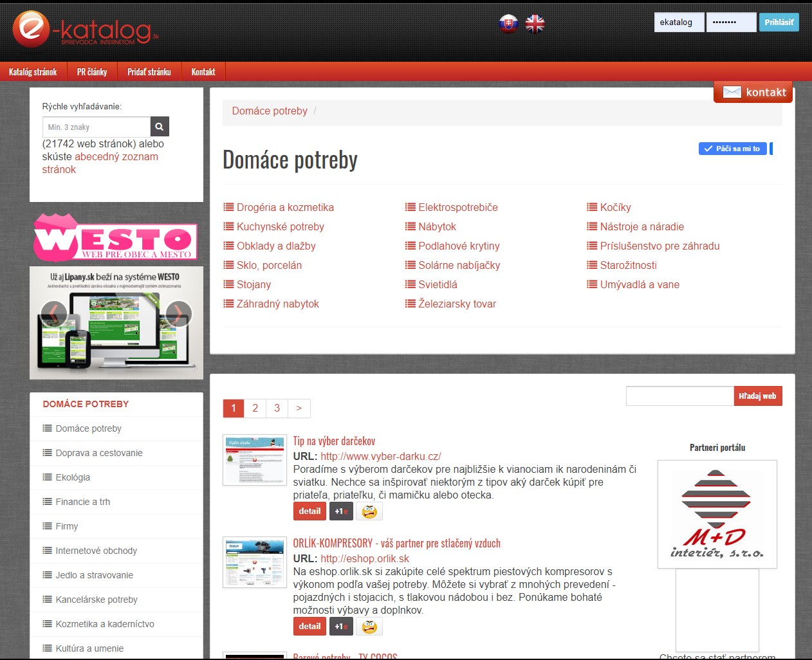Click the username field with ekatalog

679,23
